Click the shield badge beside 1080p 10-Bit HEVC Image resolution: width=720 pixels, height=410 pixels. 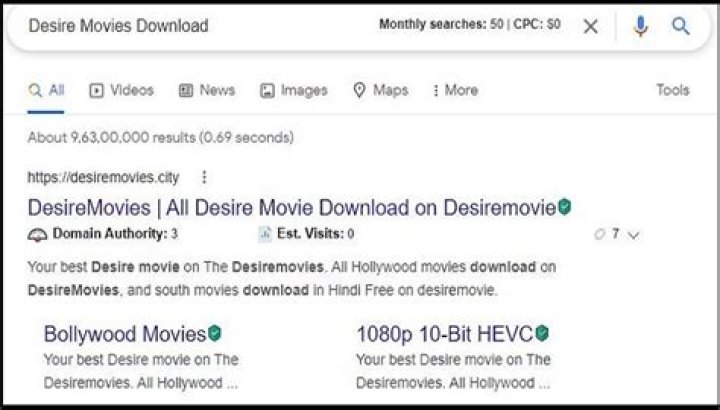(542, 333)
